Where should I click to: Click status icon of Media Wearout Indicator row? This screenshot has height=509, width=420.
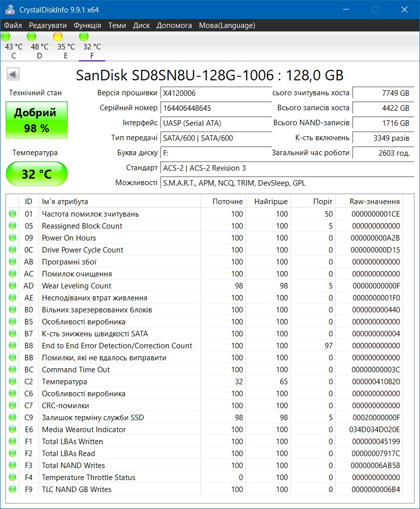click(x=12, y=430)
